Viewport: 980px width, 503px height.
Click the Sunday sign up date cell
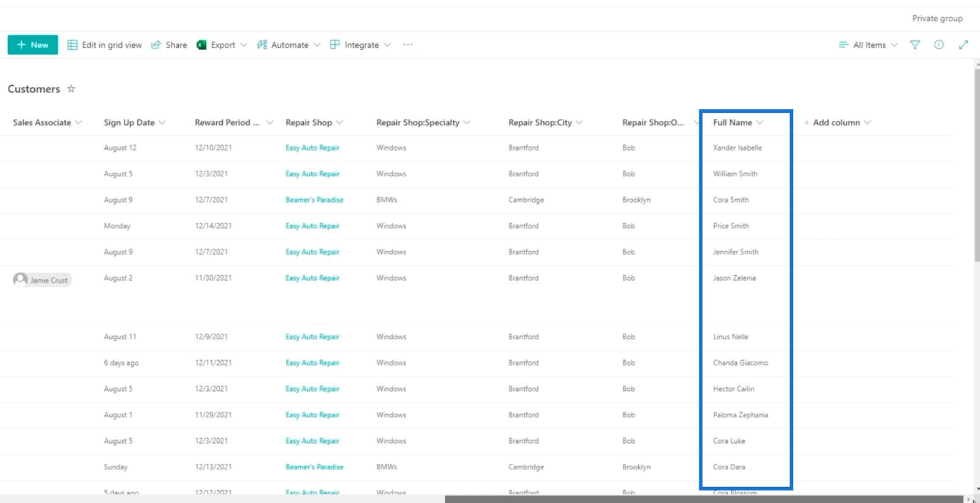pos(116,467)
